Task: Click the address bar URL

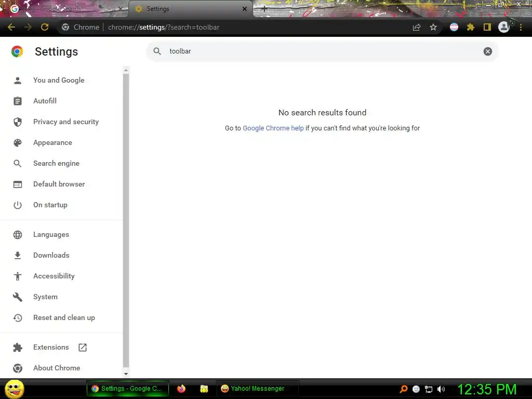Action: click(164, 27)
